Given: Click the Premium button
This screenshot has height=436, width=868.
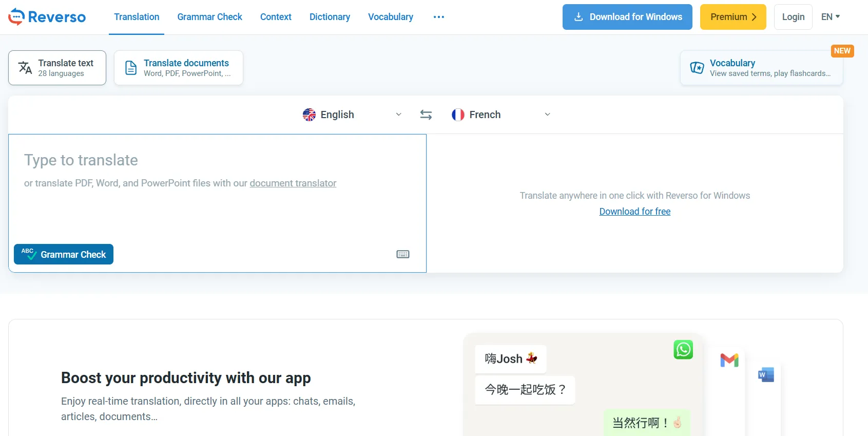Looking at the screenshot, I should pos(733,17).
